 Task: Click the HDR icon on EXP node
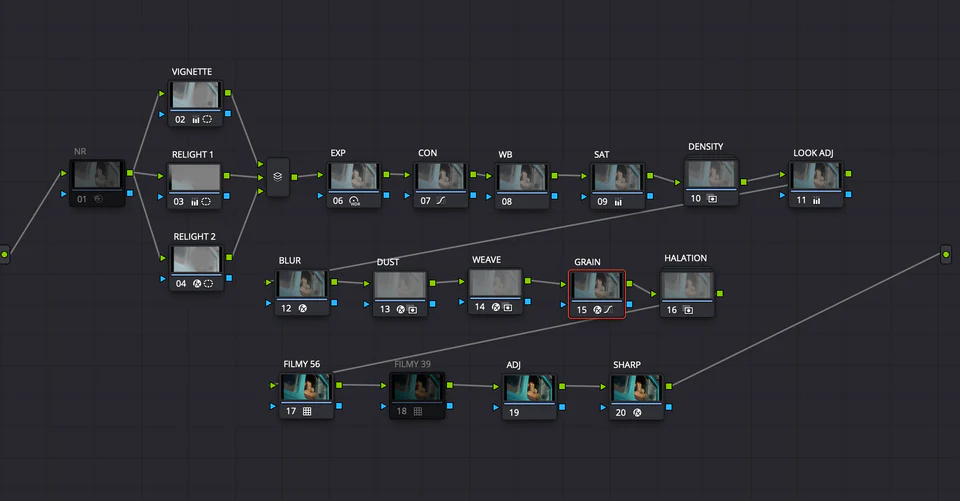tap(354, 200)
